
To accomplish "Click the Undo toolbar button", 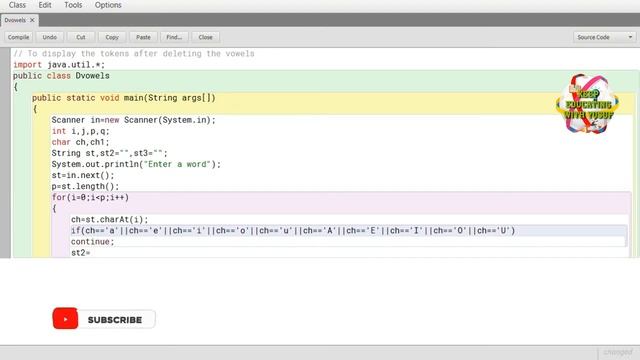I will click(x=50, y=37).
